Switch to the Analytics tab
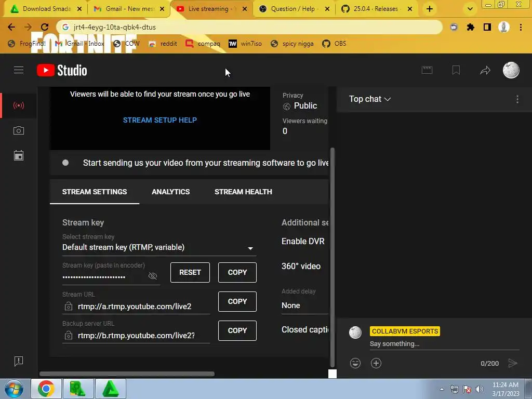Viewport: 532px width, 399px height. [x=170, y=192]
